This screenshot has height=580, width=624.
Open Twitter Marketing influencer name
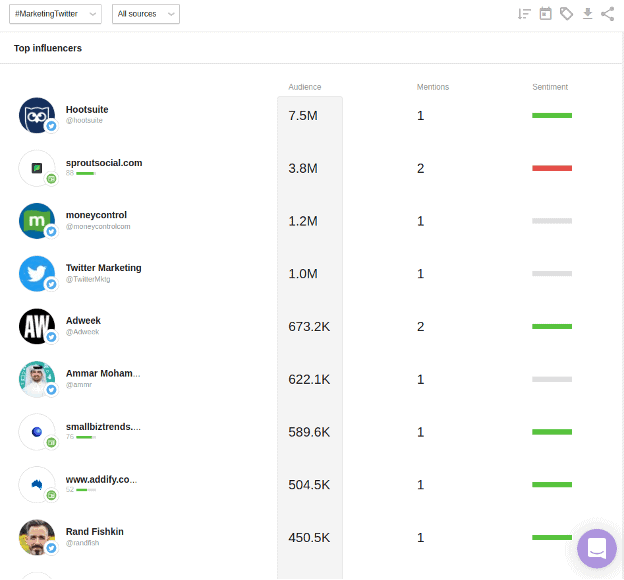click(103, 268)
